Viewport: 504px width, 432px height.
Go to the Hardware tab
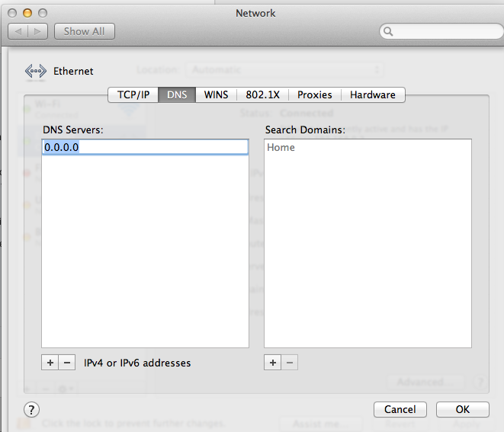click(373, 94)
